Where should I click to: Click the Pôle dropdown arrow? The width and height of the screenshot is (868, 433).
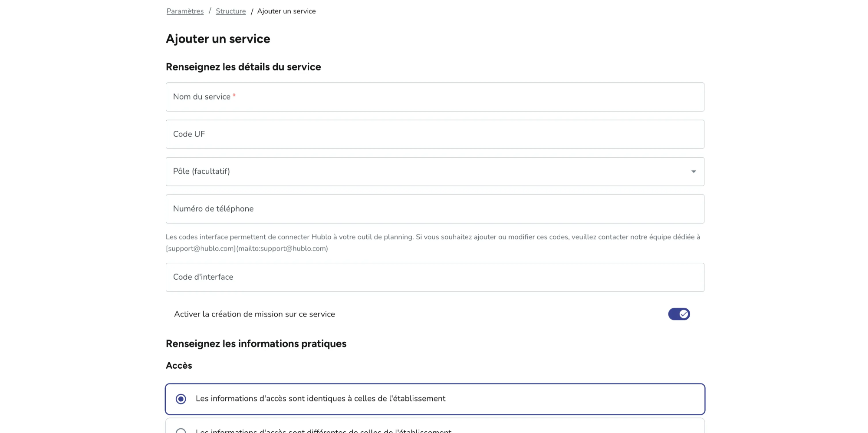tap(693, 171)
